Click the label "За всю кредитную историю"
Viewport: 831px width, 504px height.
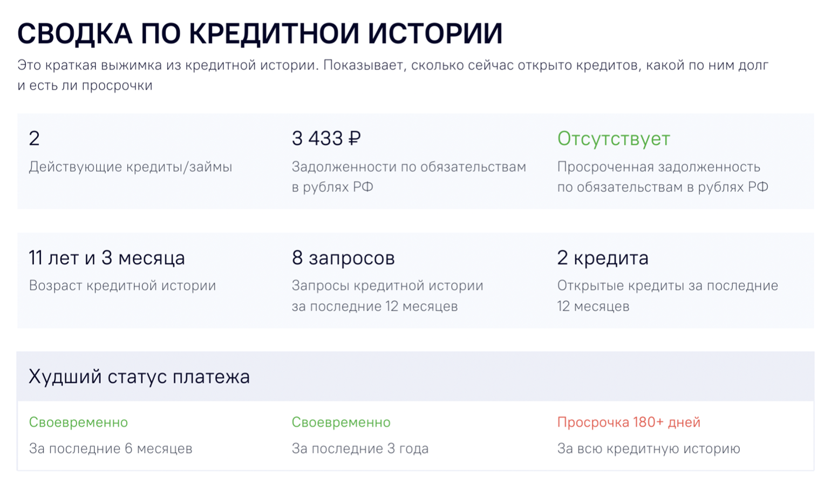(x=649, y=448)
